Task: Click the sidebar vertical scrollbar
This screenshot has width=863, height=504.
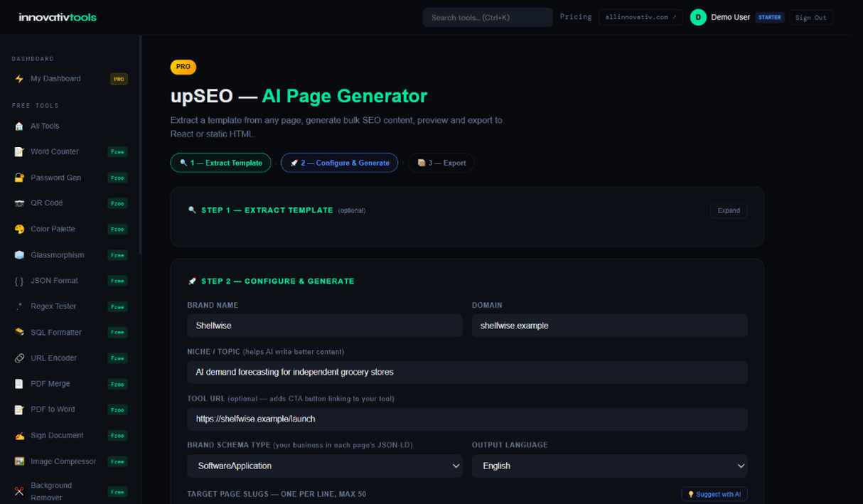Action: [x=140, y=146]
